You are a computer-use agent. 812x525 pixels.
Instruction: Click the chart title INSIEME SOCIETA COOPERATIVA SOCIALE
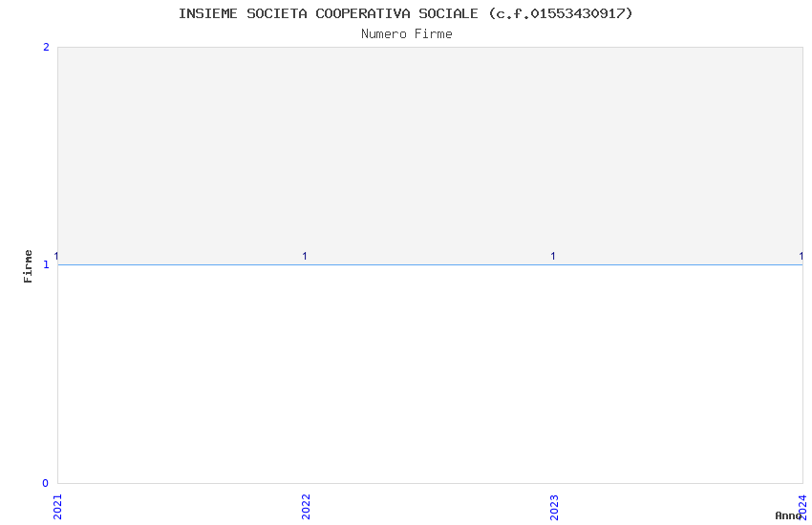pyautogui.click(x=405, y=13)
